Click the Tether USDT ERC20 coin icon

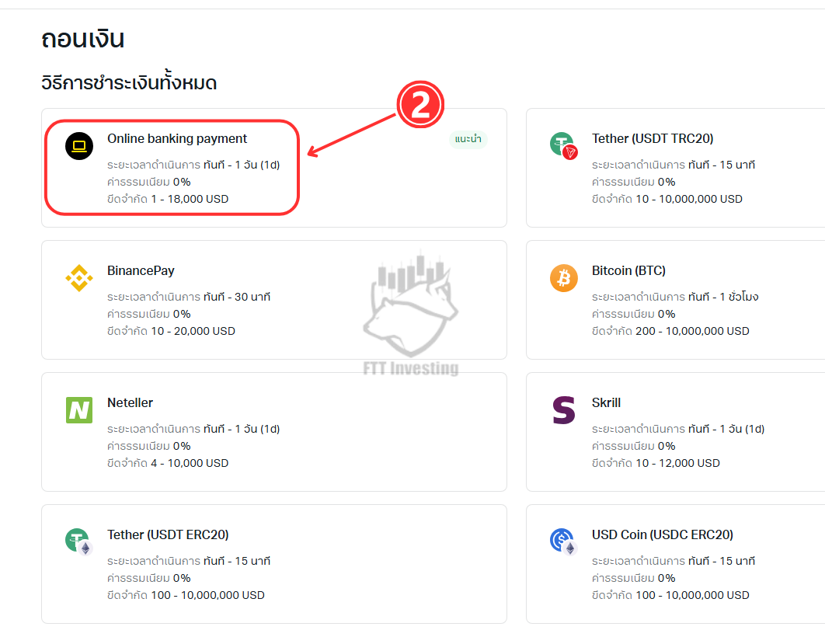pos(79,542)
